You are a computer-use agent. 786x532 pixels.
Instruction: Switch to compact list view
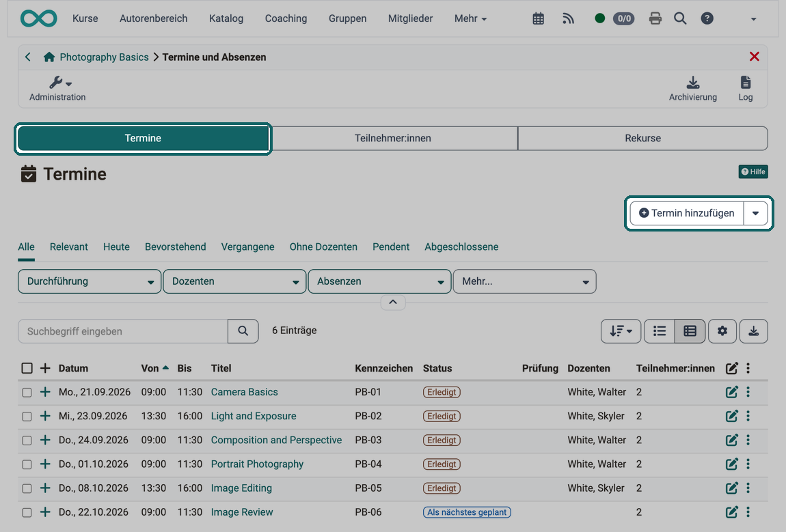(660, 331)
